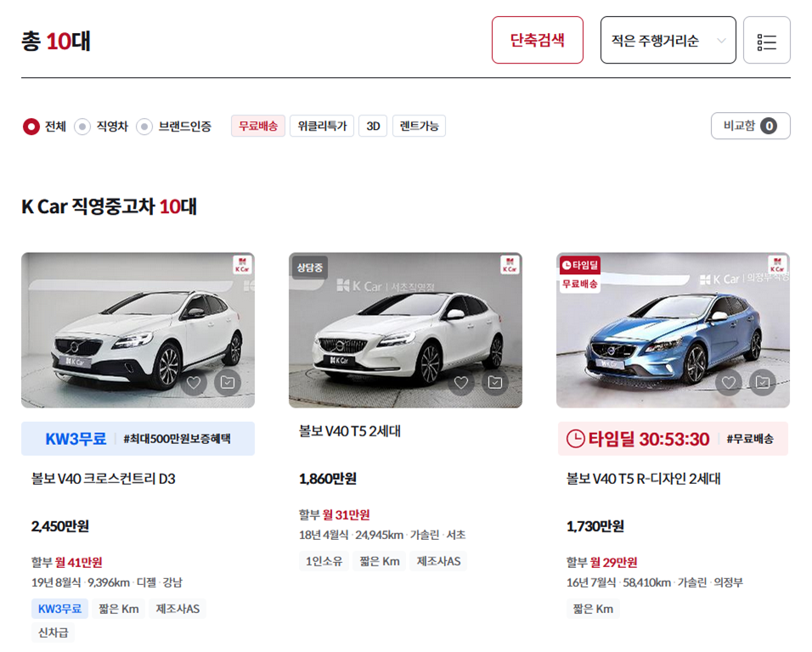Click 짧은 Km tag on R-디자인 card

click(593, 609)
